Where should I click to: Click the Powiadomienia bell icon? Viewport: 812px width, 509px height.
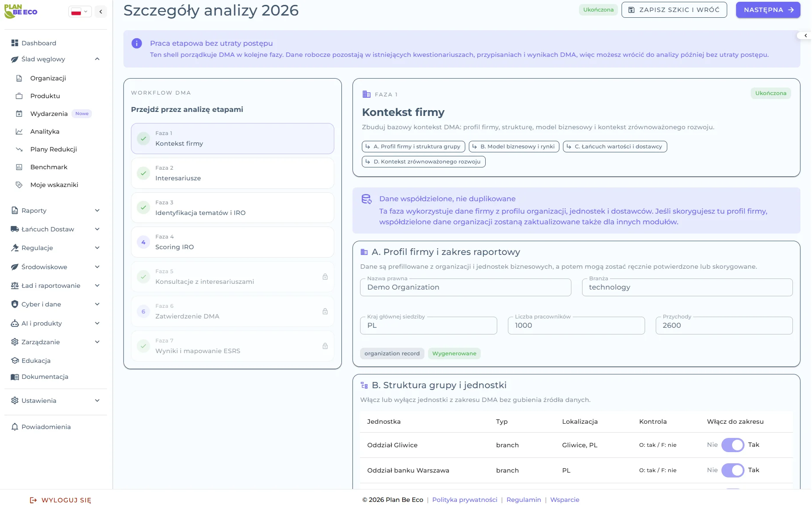15,427
